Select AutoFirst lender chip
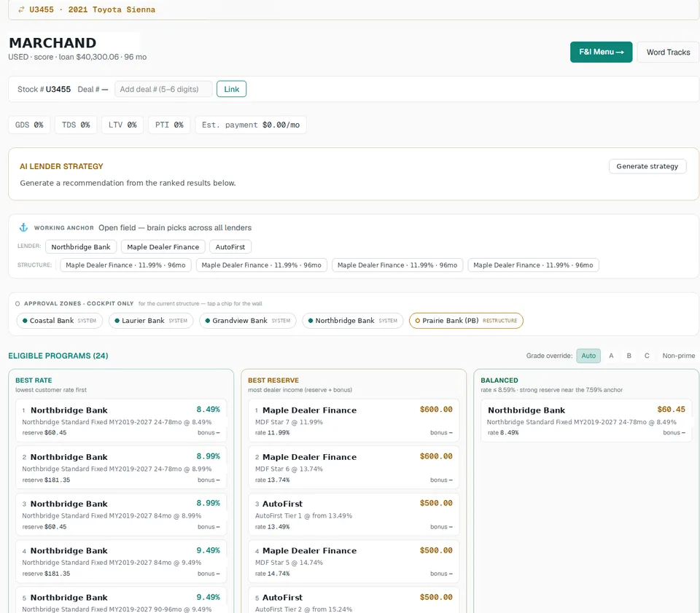 pyautogui.click(x=230, y=246)
